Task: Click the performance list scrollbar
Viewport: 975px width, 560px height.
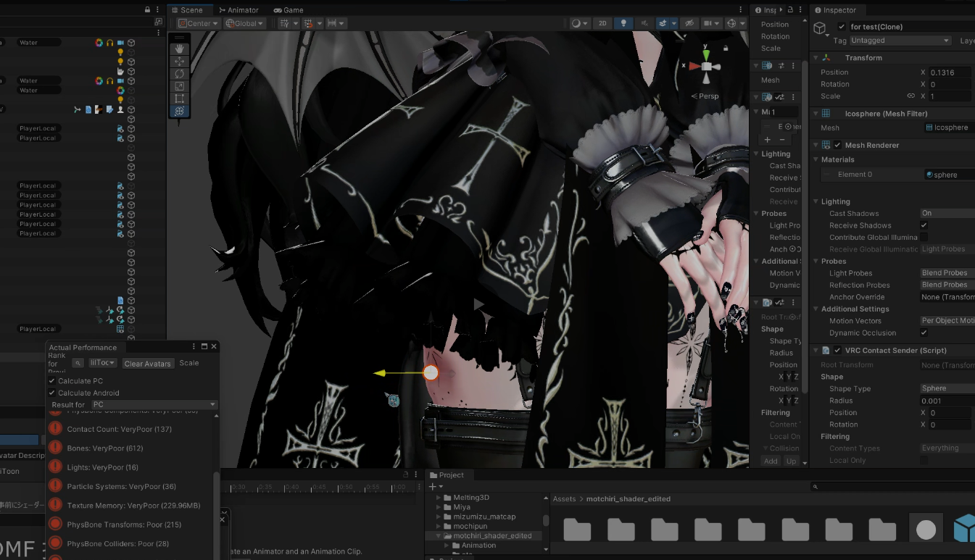Action: coord(216,514)
